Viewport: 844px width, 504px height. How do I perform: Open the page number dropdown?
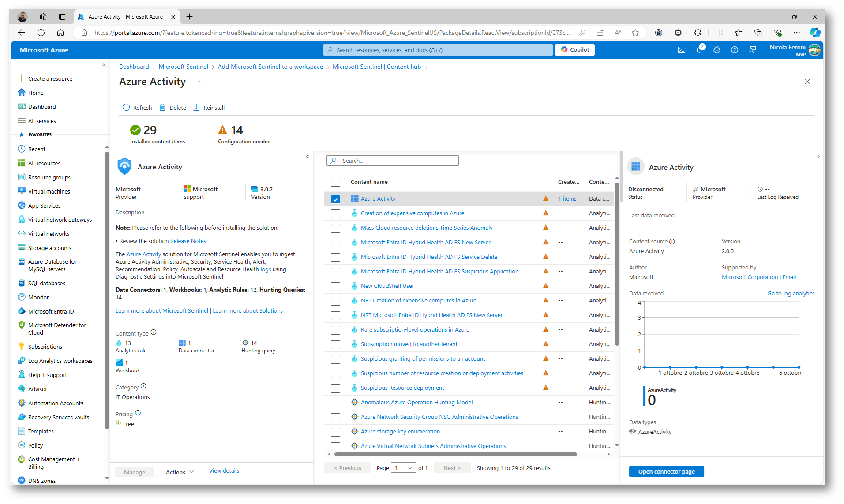pyautogui.click(x=403, y=468)
